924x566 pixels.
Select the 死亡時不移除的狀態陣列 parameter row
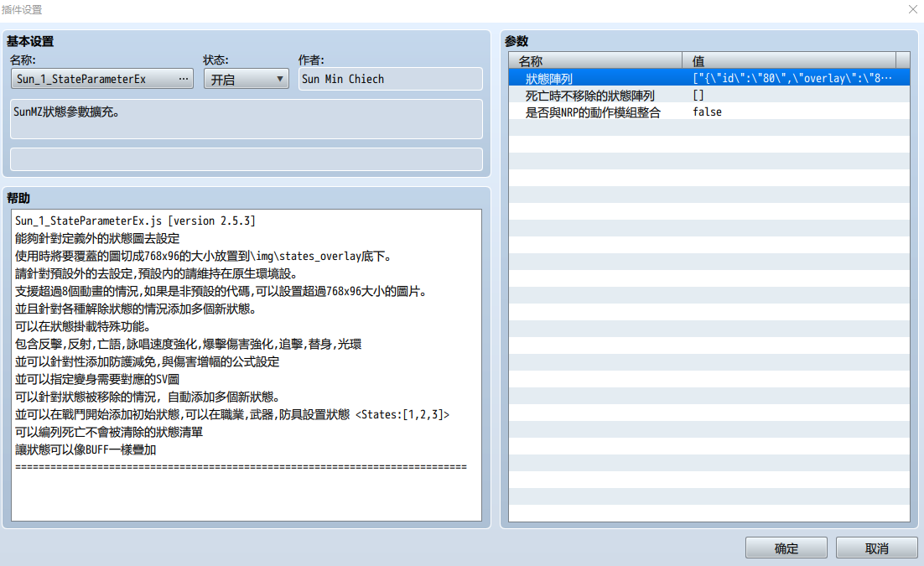[709, 95]
